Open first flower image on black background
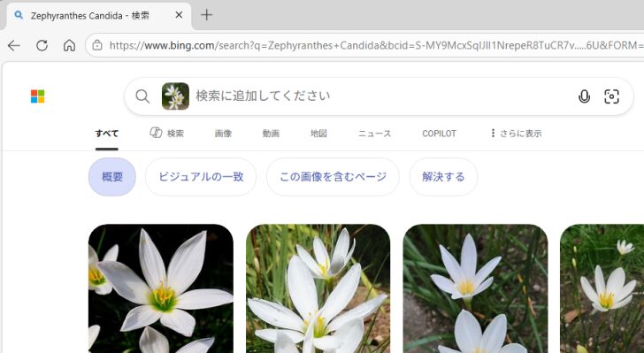Screen dimensions: 644x353 (161, 288)
